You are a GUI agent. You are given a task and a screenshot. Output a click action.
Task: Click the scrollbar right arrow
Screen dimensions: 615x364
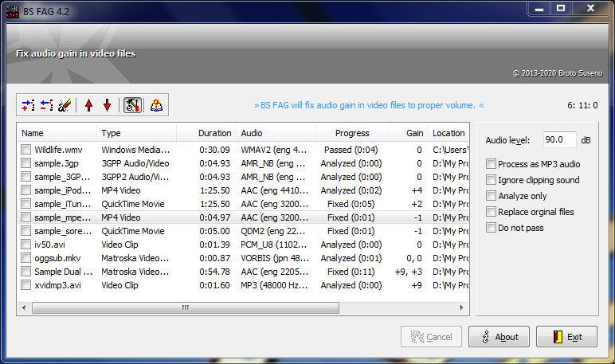coord(461,307)
